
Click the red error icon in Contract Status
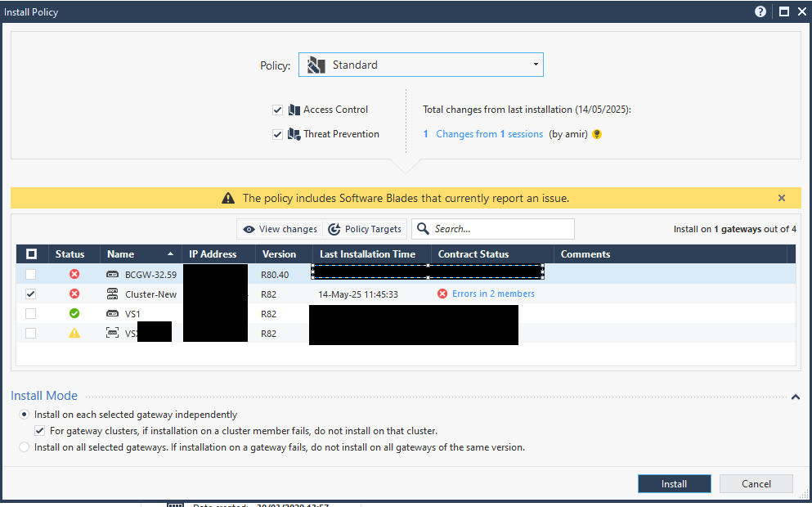pos(443,294)
